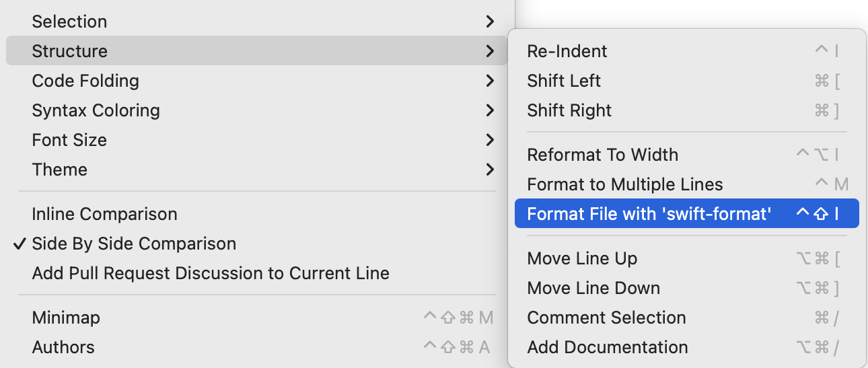Expand the Code Folding submenu
Screen dimensions: 868x368
[85, 81]
